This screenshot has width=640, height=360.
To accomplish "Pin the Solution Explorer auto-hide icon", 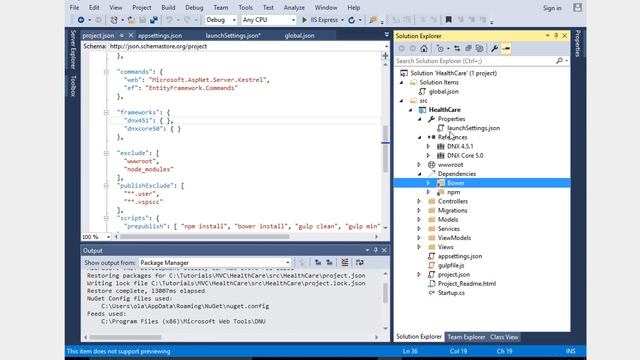I will coord(556,36).
